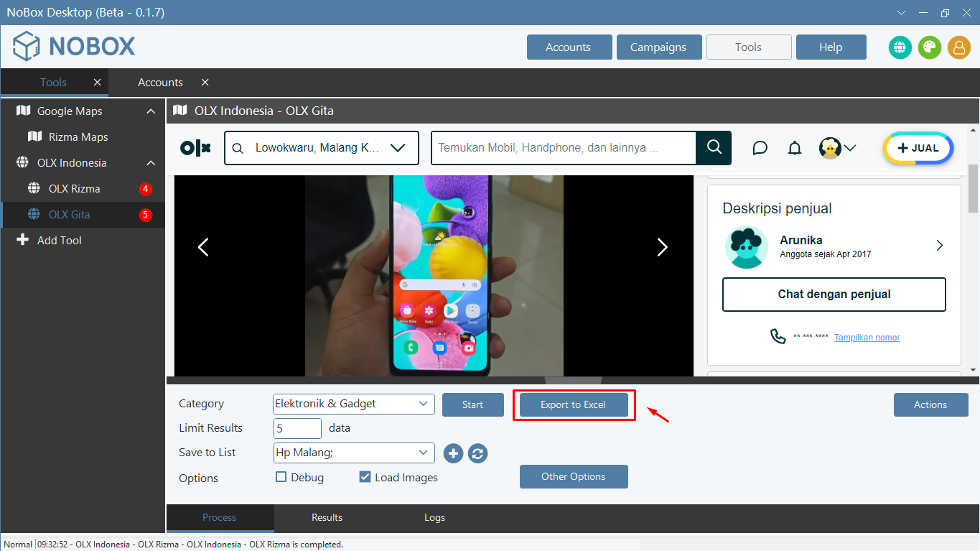980x551 pixels.
Task: Click the Limit Results input field
Action: [297, 428]
